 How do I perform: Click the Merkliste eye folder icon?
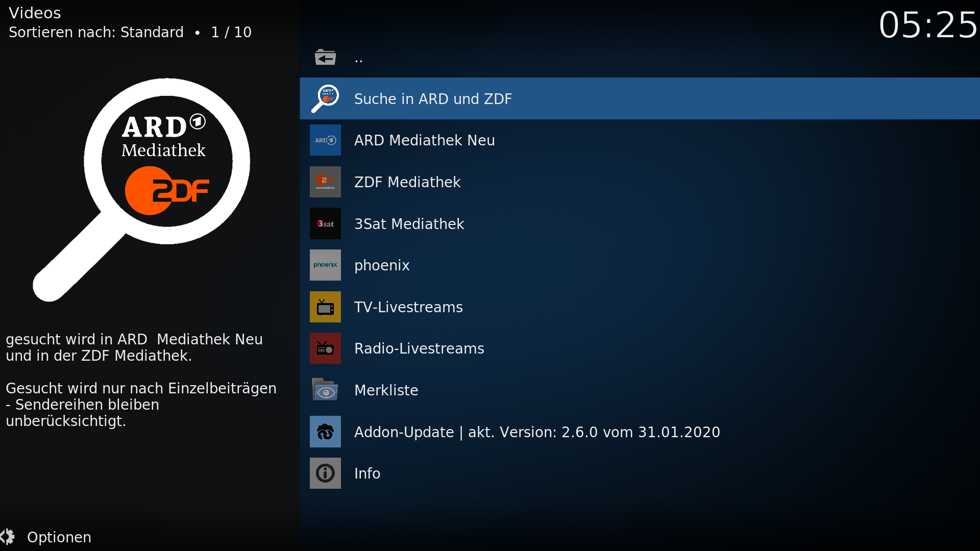coord(325,390)
